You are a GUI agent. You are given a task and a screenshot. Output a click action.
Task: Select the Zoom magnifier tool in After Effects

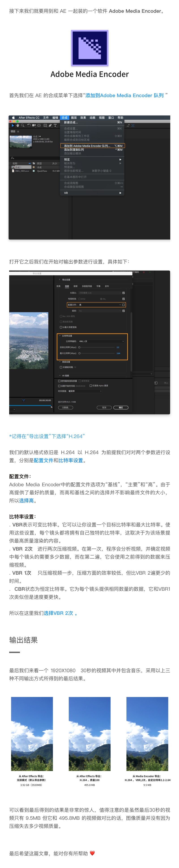[23, 125]
